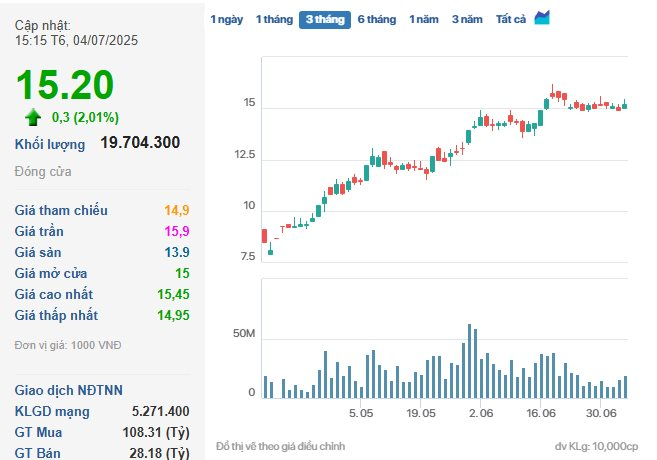The image size is (657, 460).
Task: Show the 6 tháng chart period
Action: 377,19
